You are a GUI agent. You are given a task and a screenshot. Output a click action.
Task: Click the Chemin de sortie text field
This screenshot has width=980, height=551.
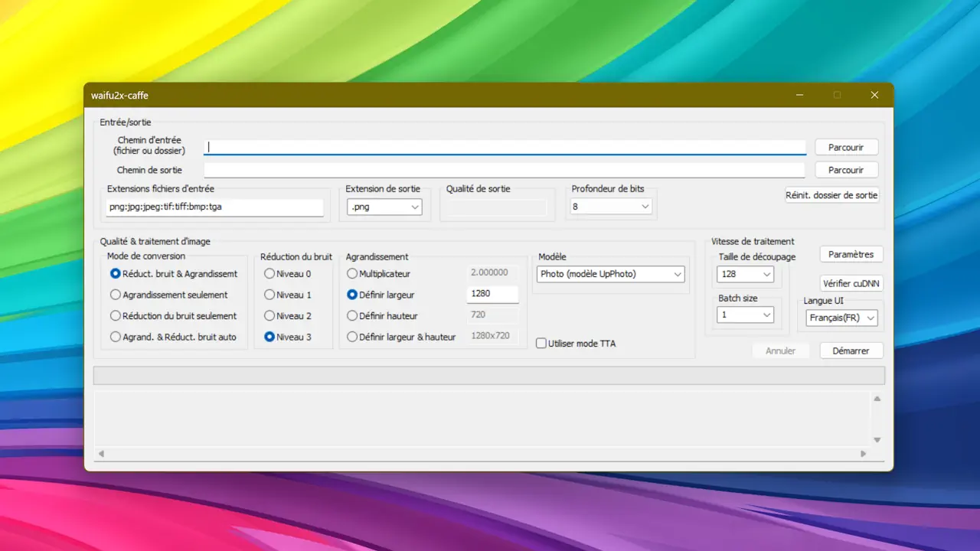coord(504,170)
